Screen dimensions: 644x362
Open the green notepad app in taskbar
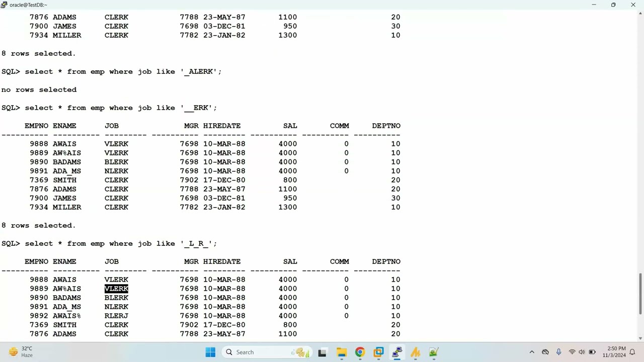coord(434,352)
